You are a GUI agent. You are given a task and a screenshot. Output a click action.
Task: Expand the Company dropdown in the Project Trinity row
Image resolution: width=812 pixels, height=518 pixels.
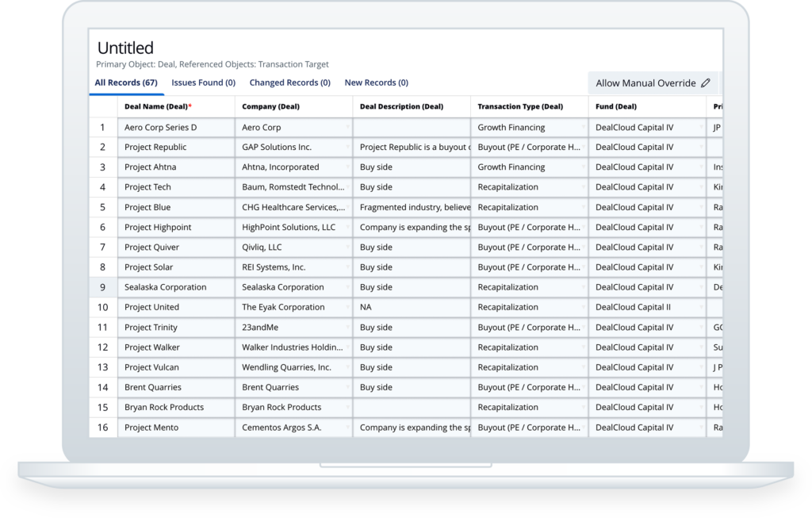click(347, 328)
